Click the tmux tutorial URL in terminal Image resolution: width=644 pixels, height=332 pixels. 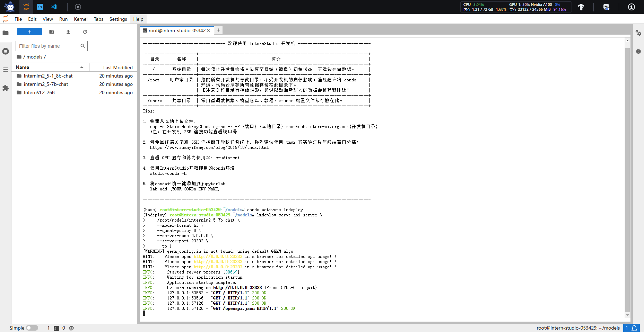(x=209, y=147)
